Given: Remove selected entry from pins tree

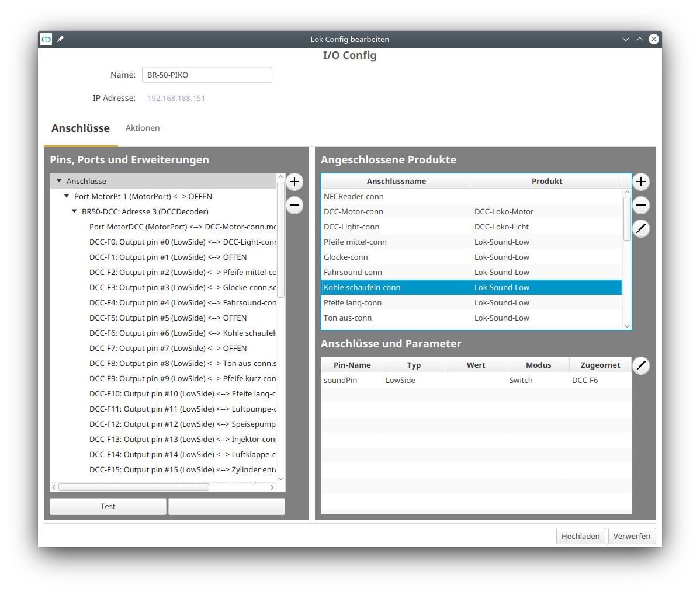Looking at the screenshot, I should [x=294, y=205].
